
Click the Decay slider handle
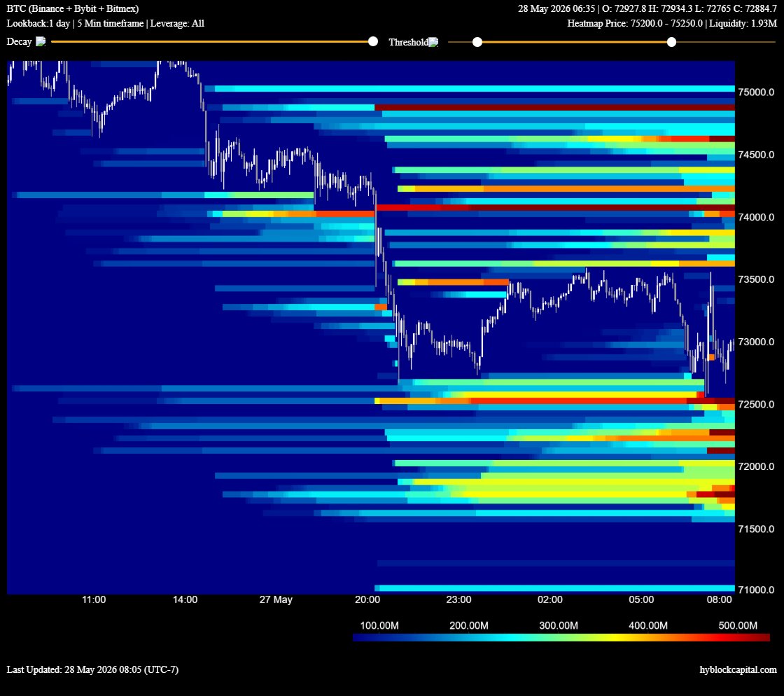(x=373, y=41)
